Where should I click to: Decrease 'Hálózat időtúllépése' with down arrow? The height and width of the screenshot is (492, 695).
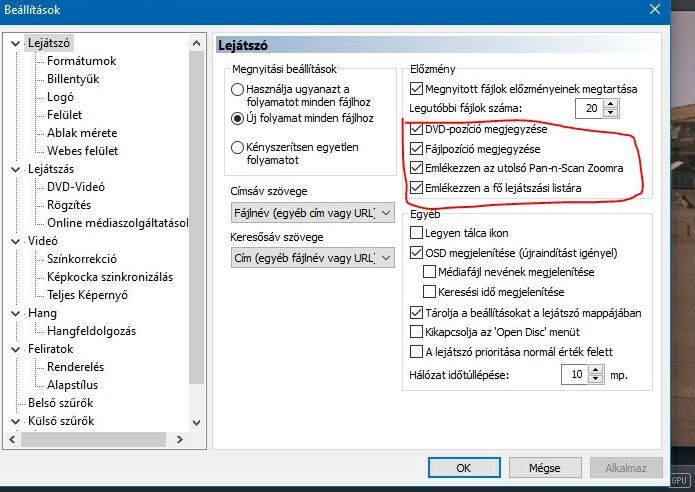click(596, 379)
